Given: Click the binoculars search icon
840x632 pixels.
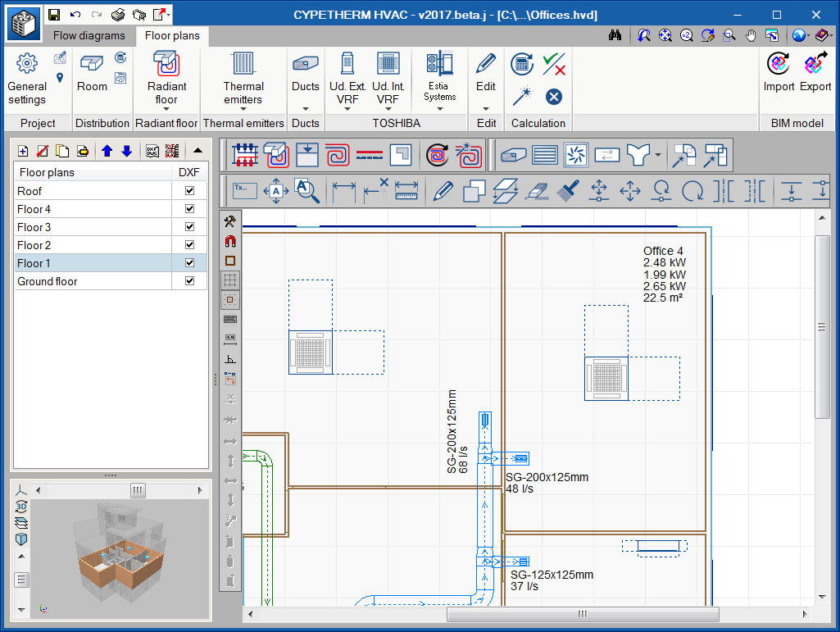Looking at the screenshot, I should [x=615, y=35].
